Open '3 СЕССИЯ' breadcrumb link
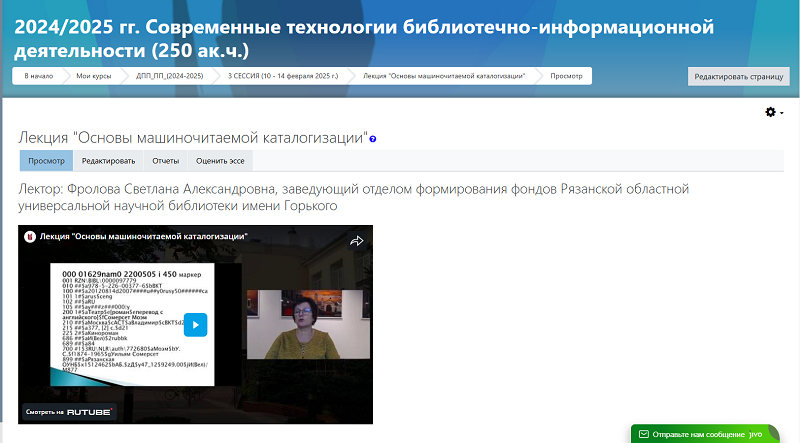 [x=283, y=76]
